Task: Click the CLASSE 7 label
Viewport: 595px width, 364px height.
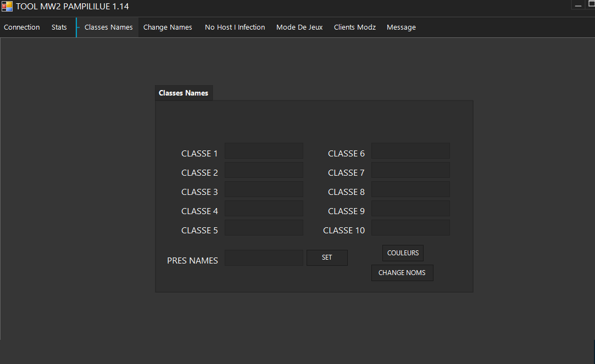Action: click(x=347, y=173)
